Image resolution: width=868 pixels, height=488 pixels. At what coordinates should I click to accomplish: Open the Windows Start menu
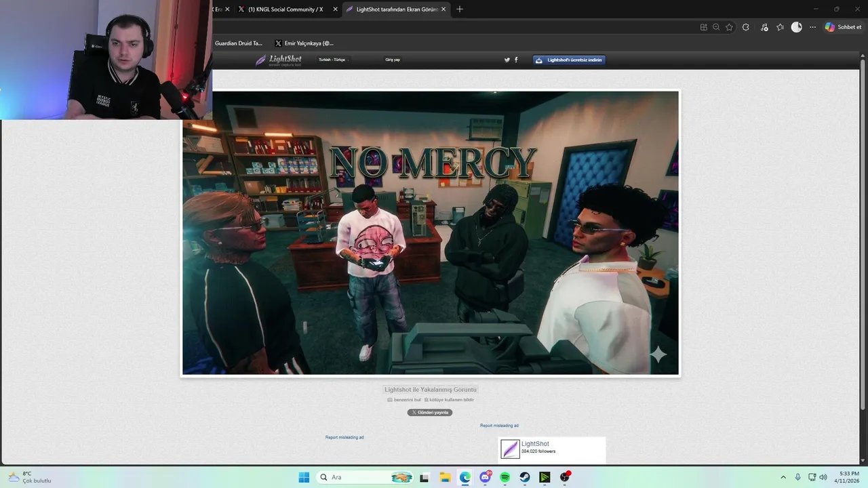pos(304,477)
